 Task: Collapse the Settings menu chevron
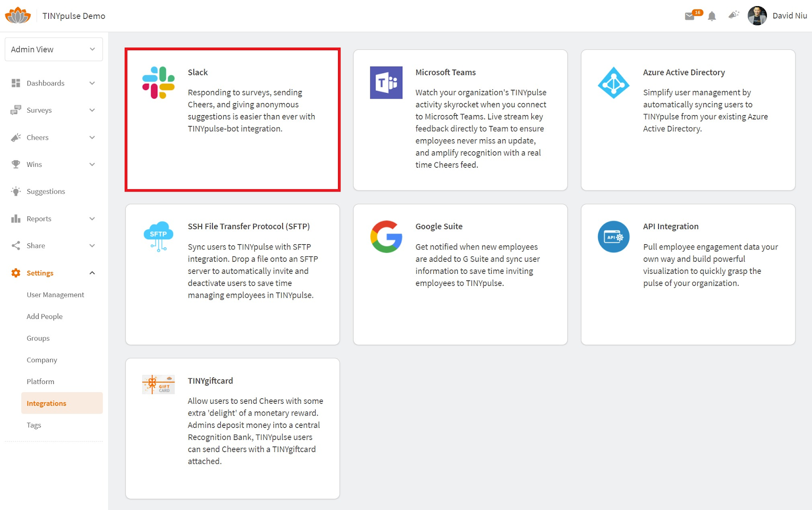tap(92, 273)
